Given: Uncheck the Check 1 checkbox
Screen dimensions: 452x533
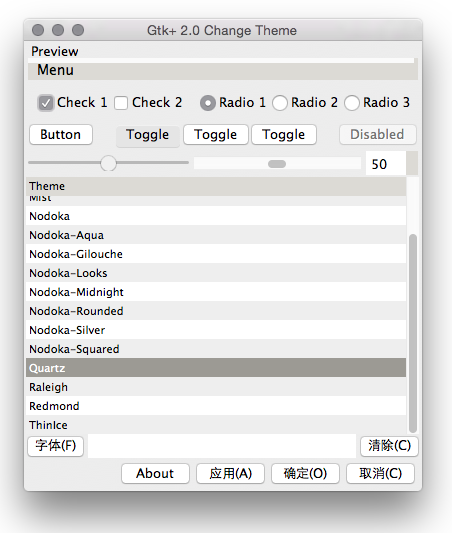Looking at the screenshot, I should click(46, 103).
